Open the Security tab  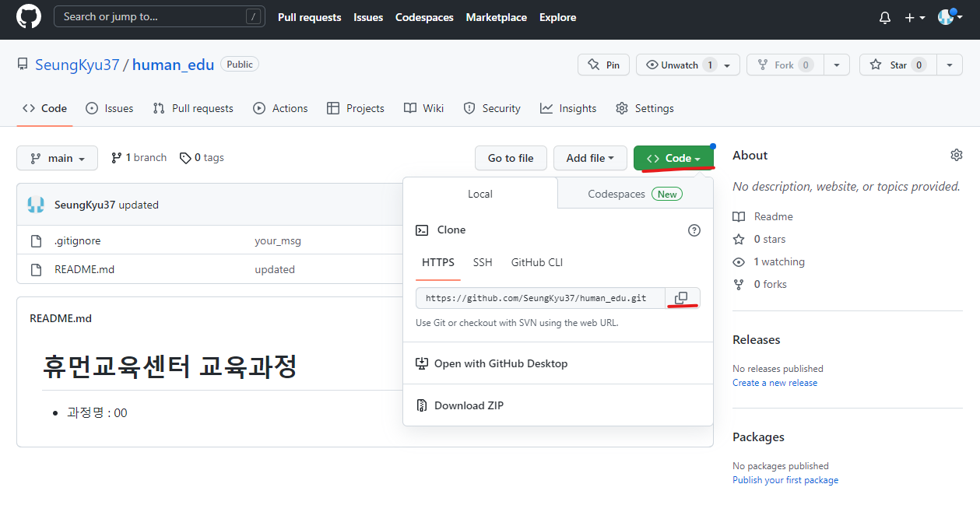[492, 108]
